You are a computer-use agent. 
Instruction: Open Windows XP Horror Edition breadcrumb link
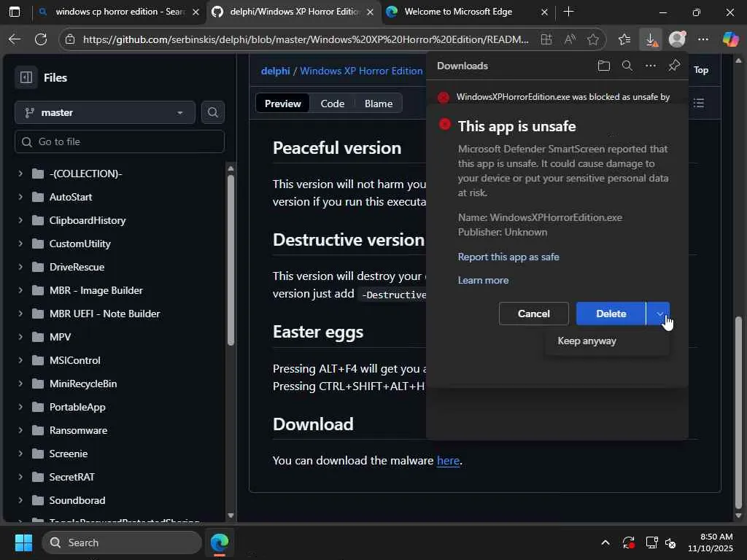tap(361, 71)
